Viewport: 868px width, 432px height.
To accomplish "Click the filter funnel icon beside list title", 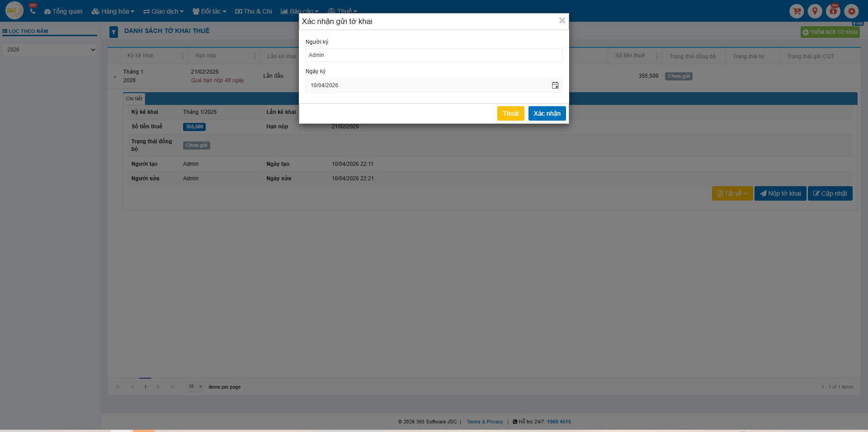I will [113, 32].
